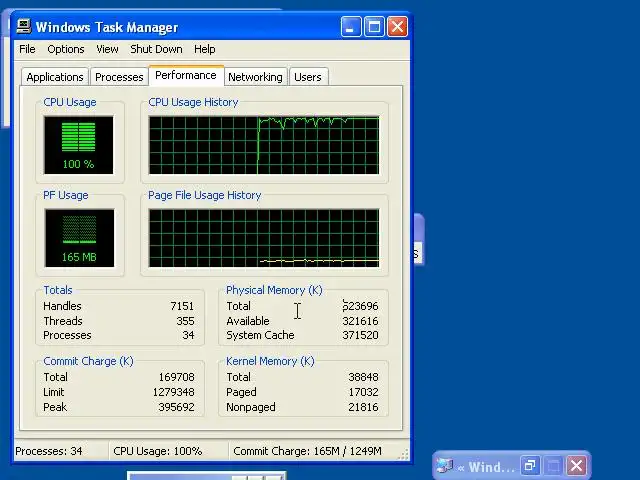Screen dimensions: 640x480
Task: Open the Options menu
Action: [x=66, y=49]
